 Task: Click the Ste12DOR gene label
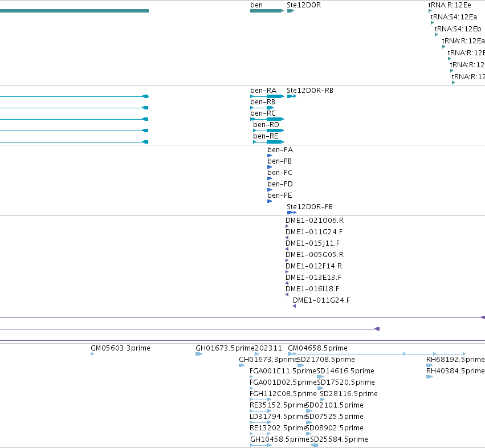coord(304,5)
